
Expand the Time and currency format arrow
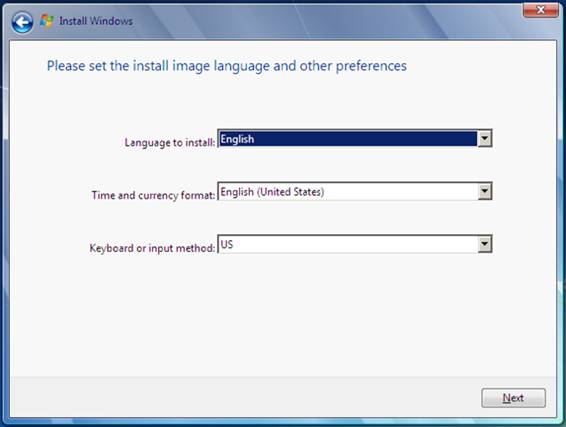coord(484,191)
